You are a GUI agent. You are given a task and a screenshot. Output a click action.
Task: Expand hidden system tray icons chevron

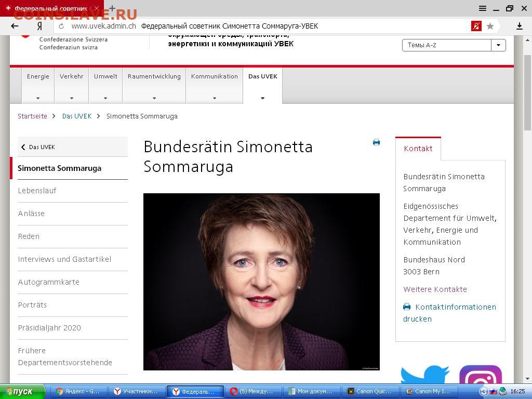pos(484,392)
